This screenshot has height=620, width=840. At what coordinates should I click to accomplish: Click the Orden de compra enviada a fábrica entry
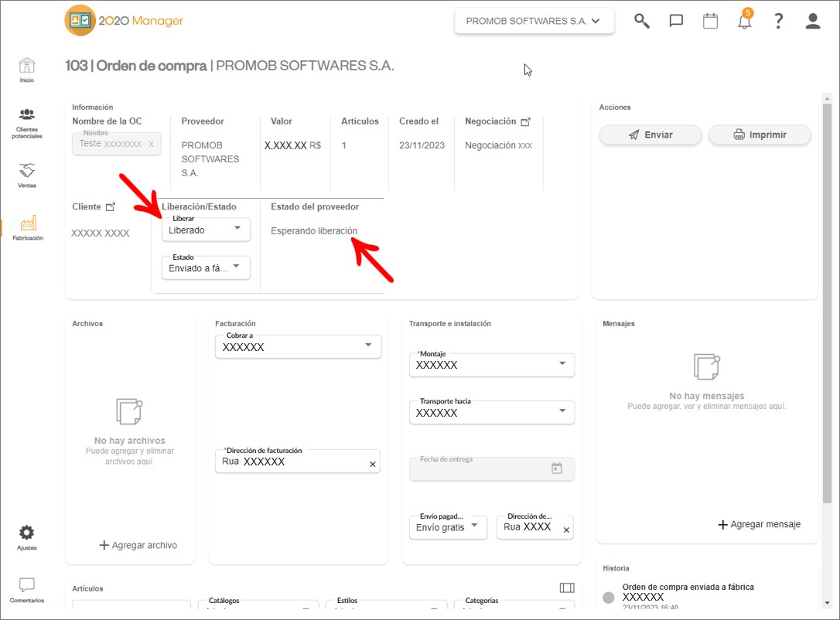[688, 587]
